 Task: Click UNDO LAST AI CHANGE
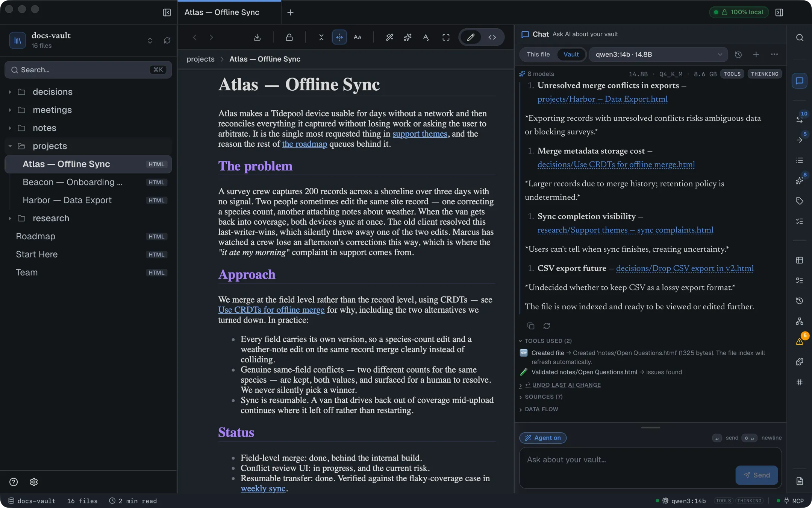click(x=563, y=385)
